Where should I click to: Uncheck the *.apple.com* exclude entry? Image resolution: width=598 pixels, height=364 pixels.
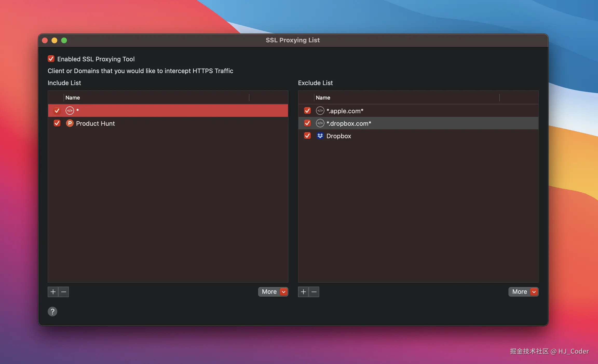(307, 111)
